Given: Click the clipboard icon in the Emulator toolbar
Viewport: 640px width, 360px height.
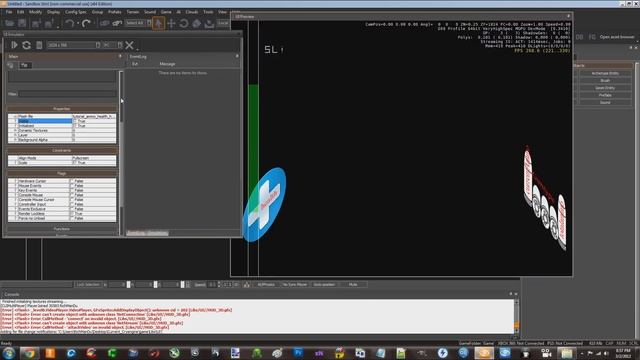Looking at the screenshot, I should pos(39,45).
